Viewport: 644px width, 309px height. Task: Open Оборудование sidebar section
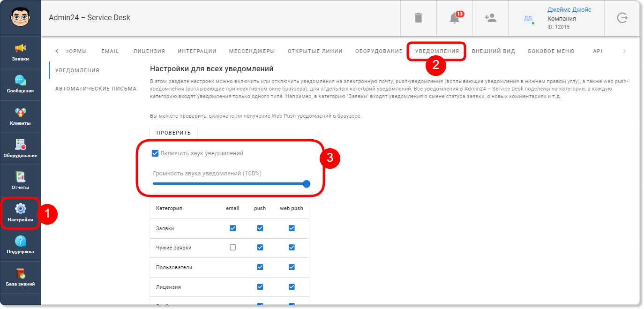(21, 149)
